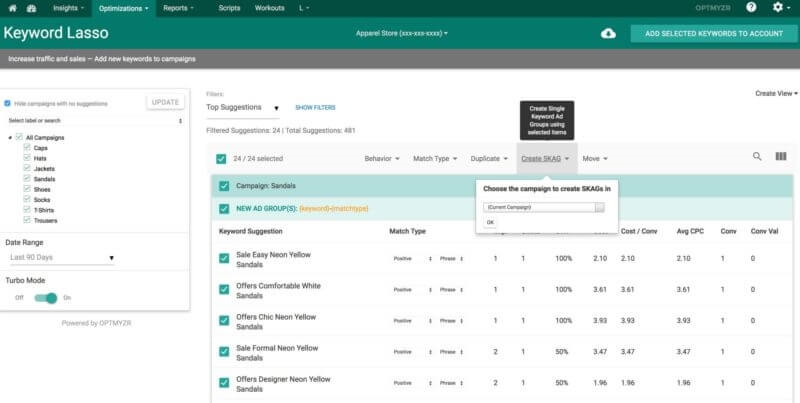Click the OPTMYZR logo text in header
Screen dimensions: 800x403
713,8
